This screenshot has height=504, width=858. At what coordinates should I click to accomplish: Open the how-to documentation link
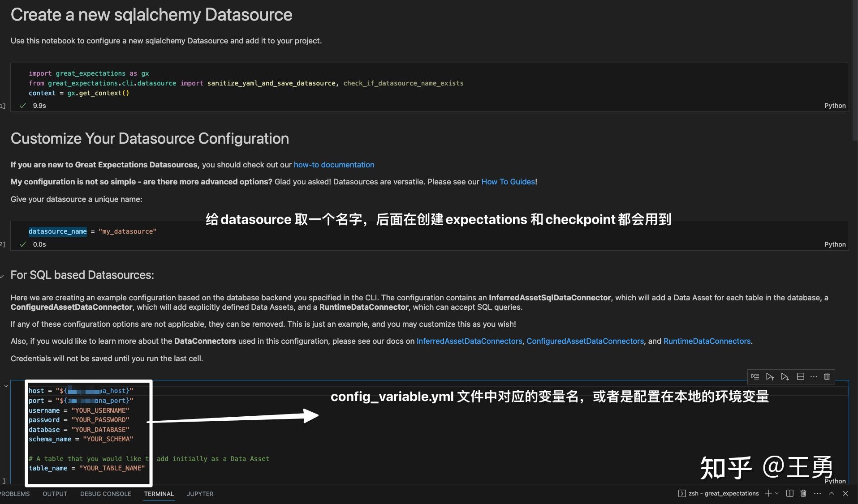click(334, 165)
